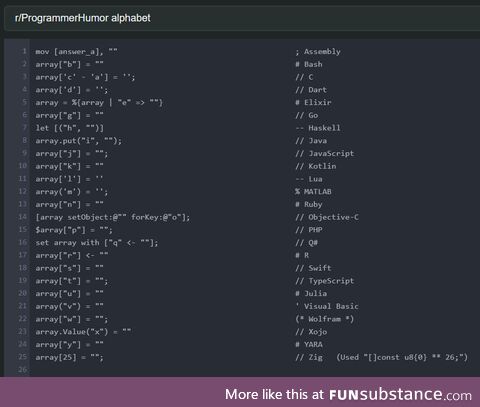
Task: Select the array["j"] code line
Action: click(72, 153)
